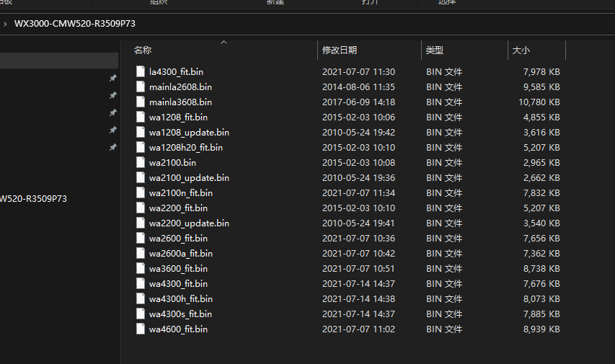Click the sort direction arrow above columns
This screenshot has height=364, width=615.
[x=224, y=43]
